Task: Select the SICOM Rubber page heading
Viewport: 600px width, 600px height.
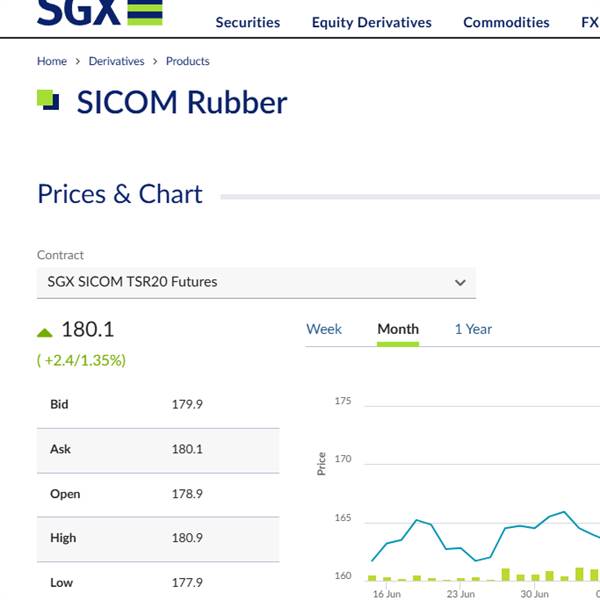Action: 182,102
